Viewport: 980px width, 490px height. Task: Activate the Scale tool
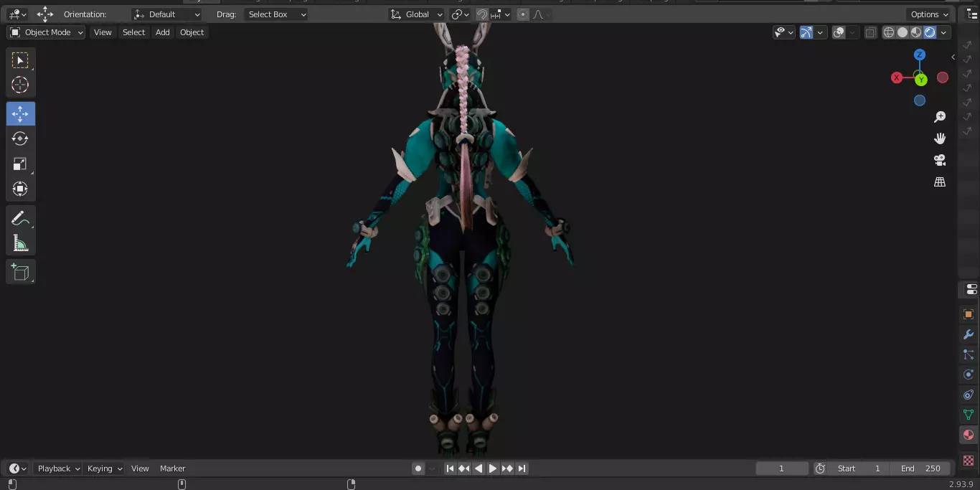pyautogui.click(x=20, y=164)
